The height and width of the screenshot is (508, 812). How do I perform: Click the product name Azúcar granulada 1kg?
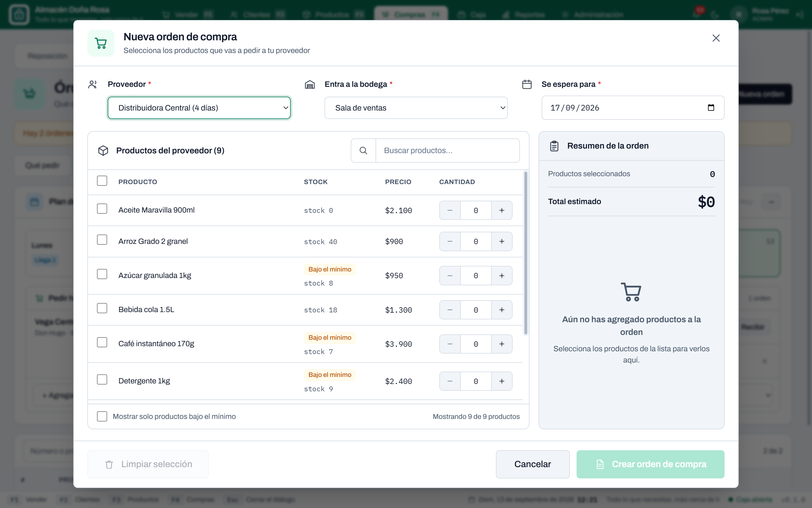coord(155,275)
